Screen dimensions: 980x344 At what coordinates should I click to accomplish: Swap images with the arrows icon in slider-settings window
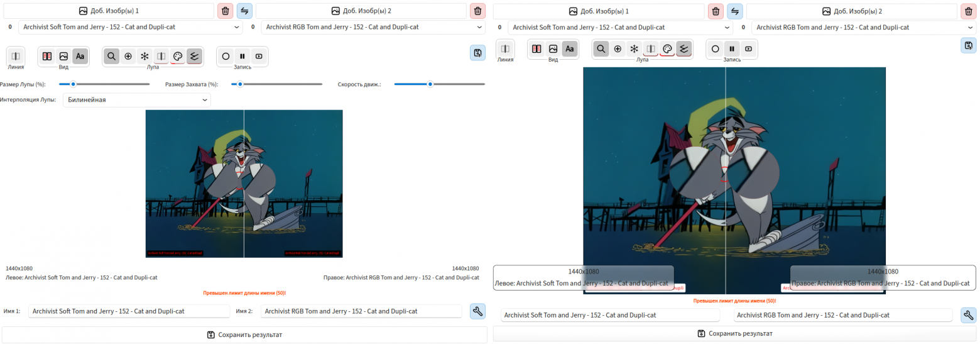click(x=244, y=11)
